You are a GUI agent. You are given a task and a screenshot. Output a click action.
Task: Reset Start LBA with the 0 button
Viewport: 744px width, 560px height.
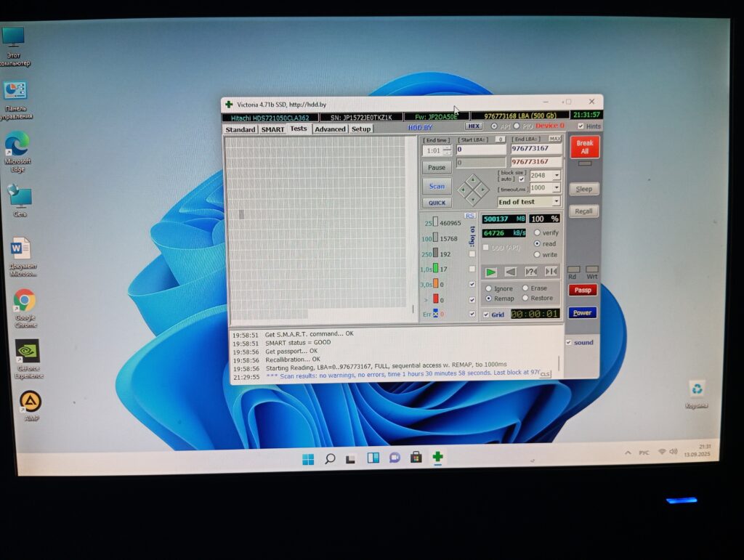pos(500,139)
